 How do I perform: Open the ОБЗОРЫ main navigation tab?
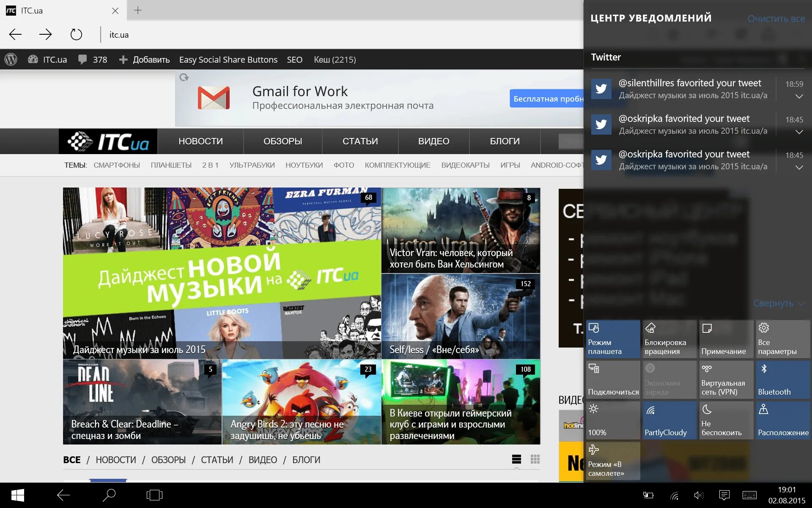pos(283,141)
